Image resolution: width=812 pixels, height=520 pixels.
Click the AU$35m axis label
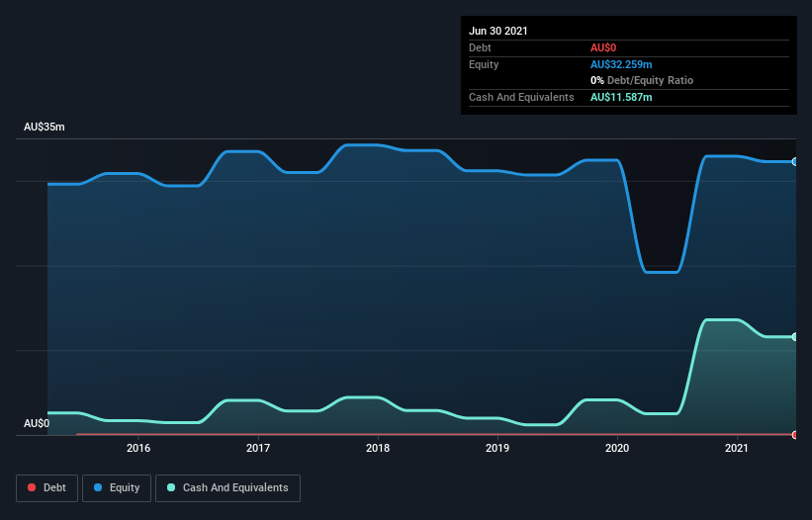tap(45, 127)
